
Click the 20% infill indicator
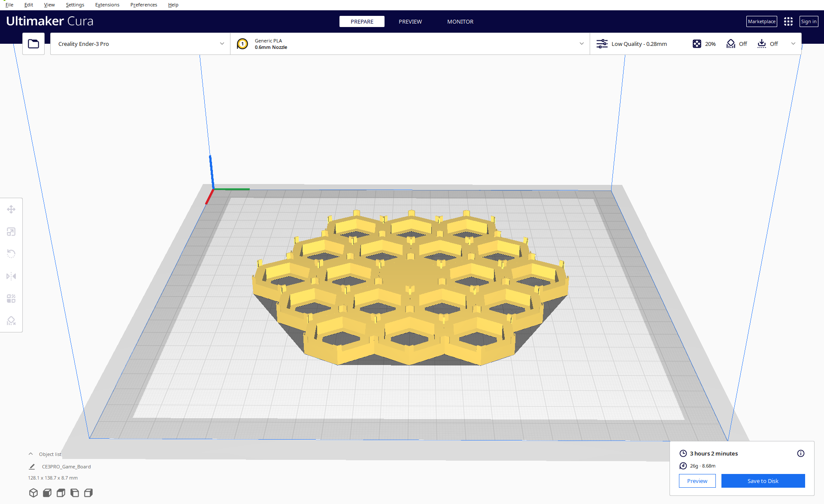(704, 44)
